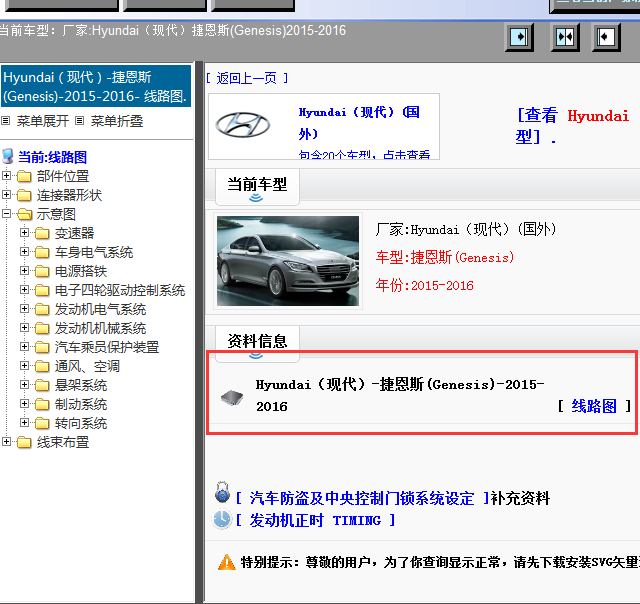Click the 年份:2015-2016 text
This screenshot has height=604, width=640.
(424, 285)
